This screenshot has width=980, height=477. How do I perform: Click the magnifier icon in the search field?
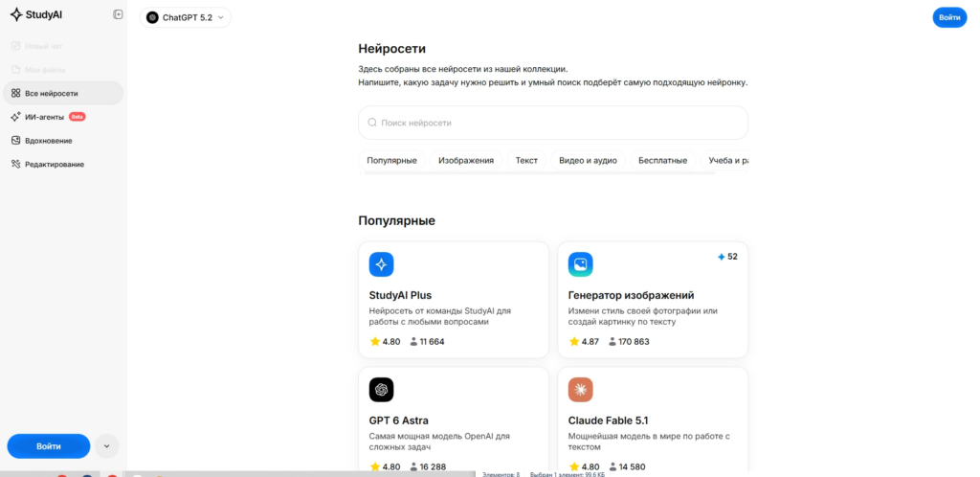372,124
